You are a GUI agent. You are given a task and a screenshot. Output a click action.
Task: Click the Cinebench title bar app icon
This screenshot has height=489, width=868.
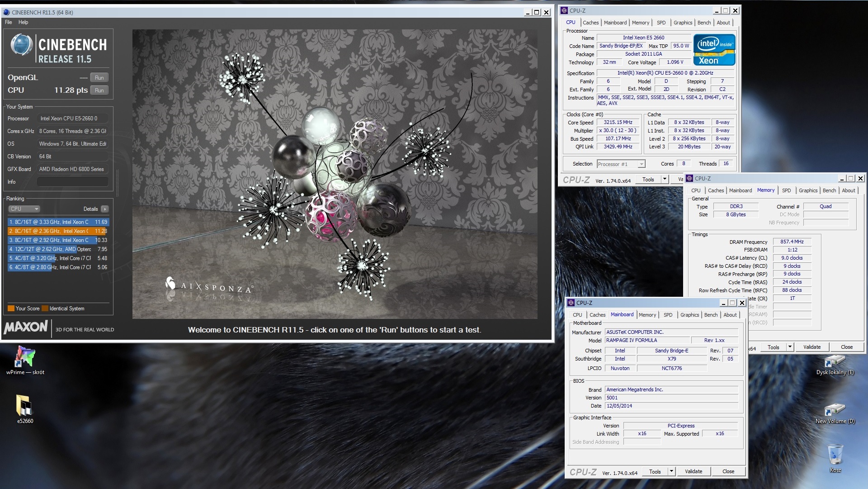coord(6,12)
